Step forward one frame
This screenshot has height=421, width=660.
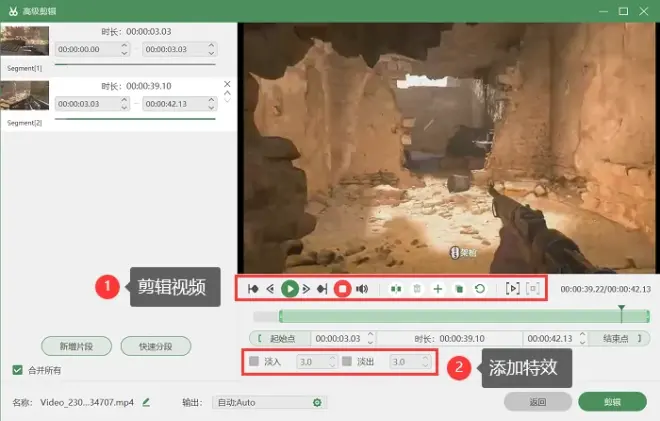[306, 289]
